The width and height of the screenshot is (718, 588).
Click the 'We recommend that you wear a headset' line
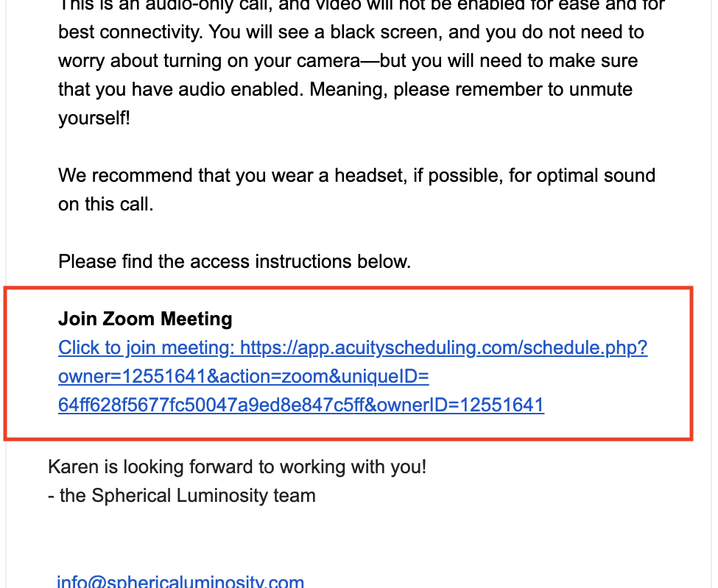(x=356, y=176)
